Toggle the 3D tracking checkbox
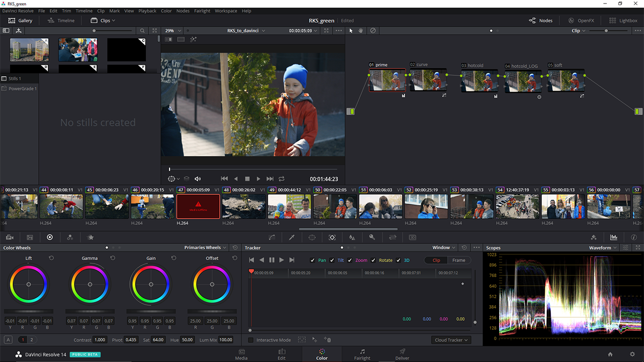This screenshot has height=362, width=644. tap(398, 260)
